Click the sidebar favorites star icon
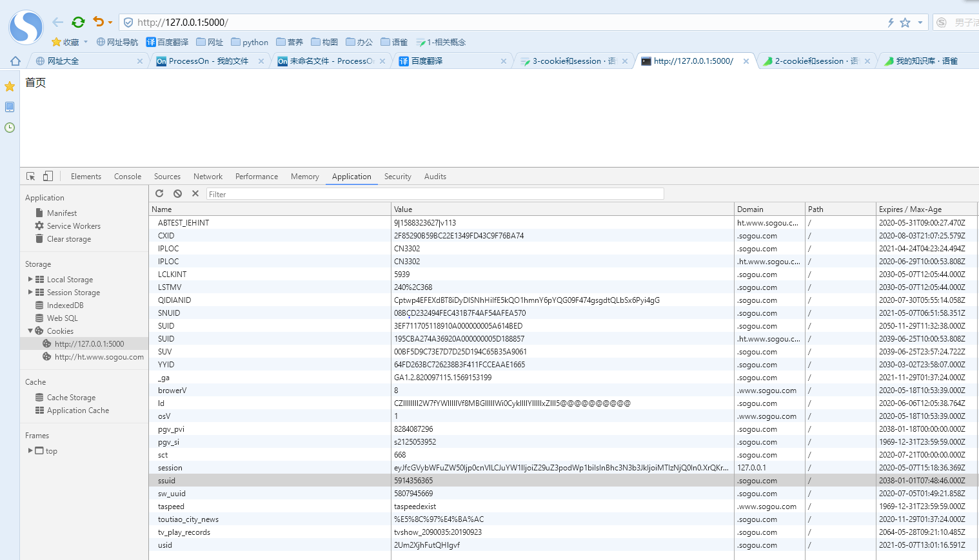This screenshot has width=979, height=560. click(x=10, y=86)
